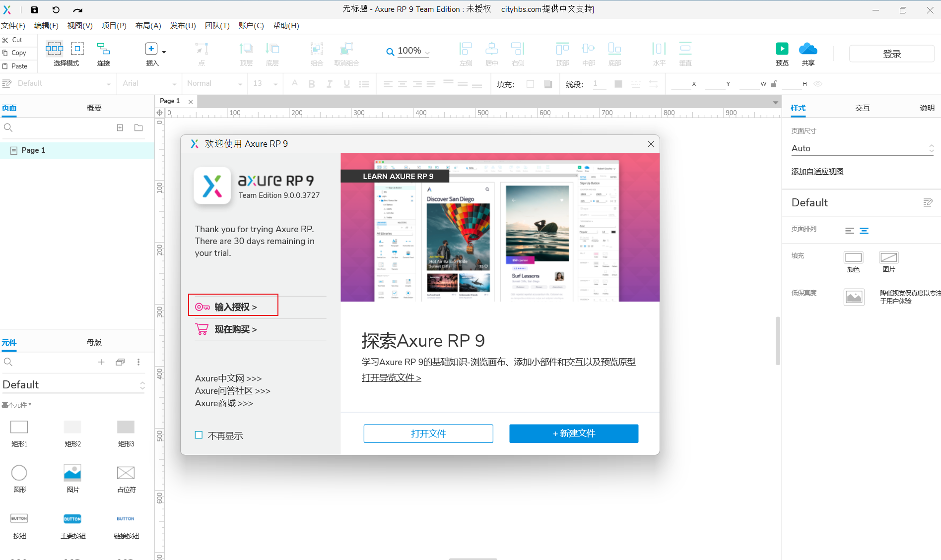This screenshot has height=560, width=941.
Task: Switch to the Outline (概要) tab
Action: (94, 108)
